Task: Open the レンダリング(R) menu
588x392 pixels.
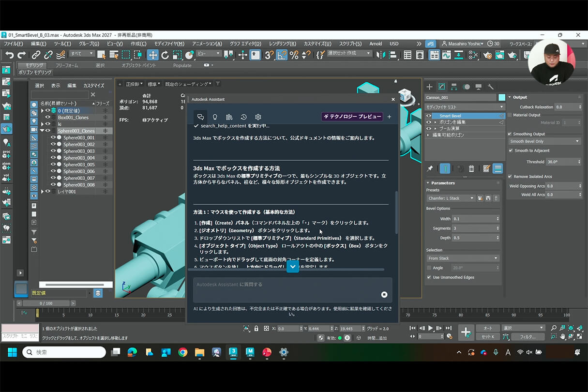Action: click(282, 44)
